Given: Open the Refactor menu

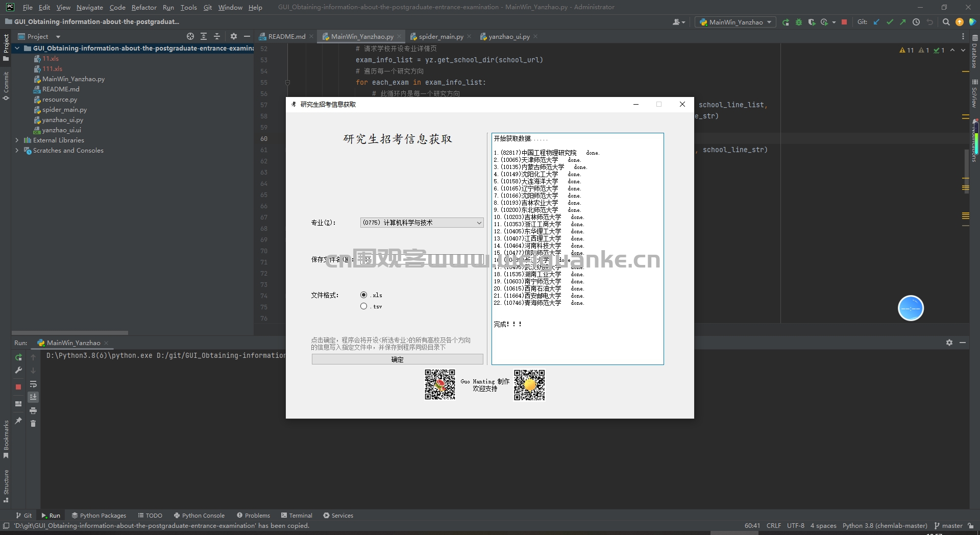Looking at the screenshot, I should (x=144, y=7).
